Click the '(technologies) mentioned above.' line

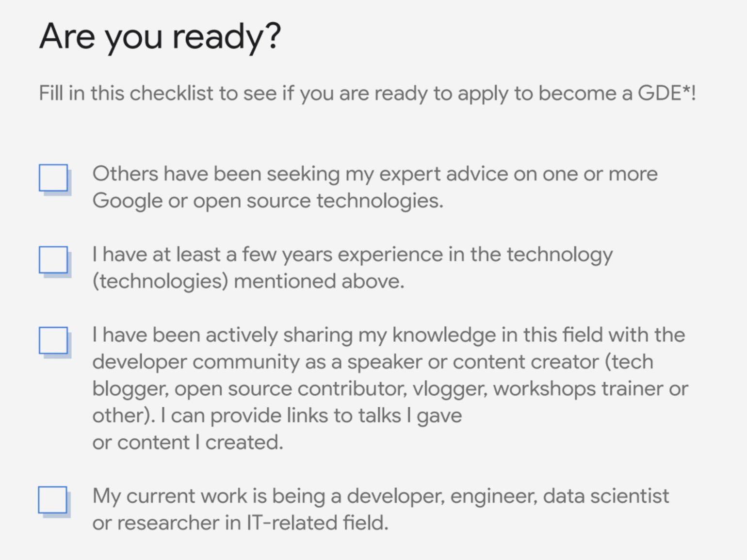(x=248, y=281)
